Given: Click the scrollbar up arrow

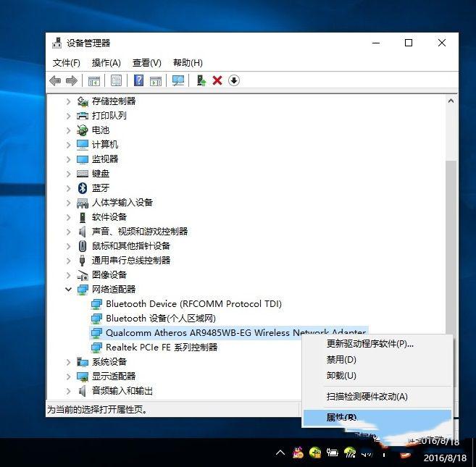Looking at the screenshot, I should click(451, 101).
